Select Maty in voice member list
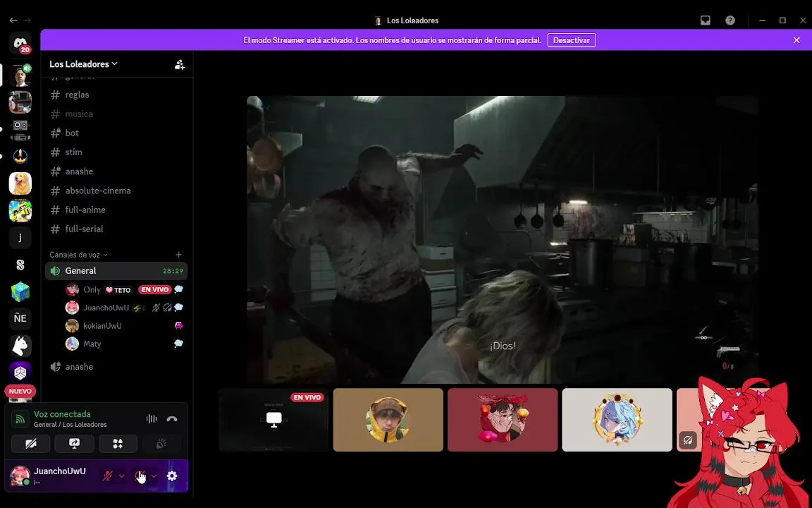This screenshot has height=508, width=812. pos(124,344)
